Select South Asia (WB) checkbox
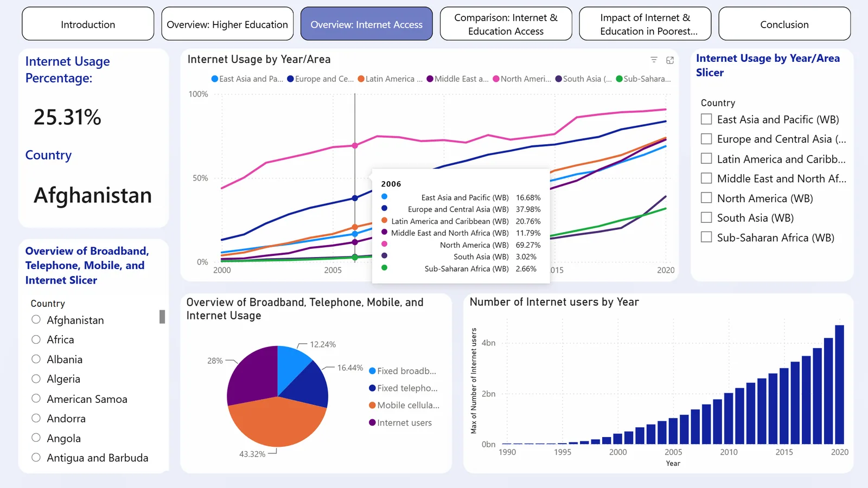Image resolution: width=868 pixels, height=488 pixels. point(706,217)
